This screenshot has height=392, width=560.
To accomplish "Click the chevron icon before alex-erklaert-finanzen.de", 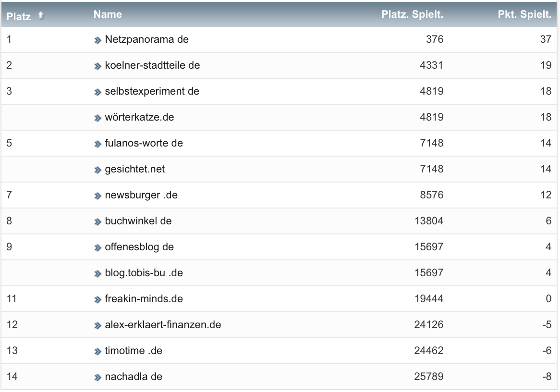I will point(98,326).
